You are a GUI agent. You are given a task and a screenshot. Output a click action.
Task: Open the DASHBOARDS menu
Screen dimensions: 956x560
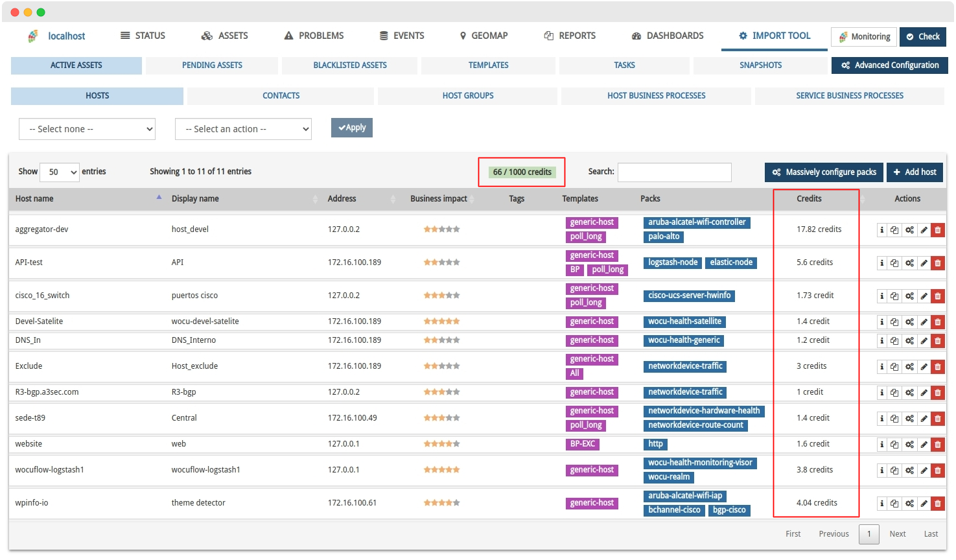pyautogui.click(x=668, y=36)
